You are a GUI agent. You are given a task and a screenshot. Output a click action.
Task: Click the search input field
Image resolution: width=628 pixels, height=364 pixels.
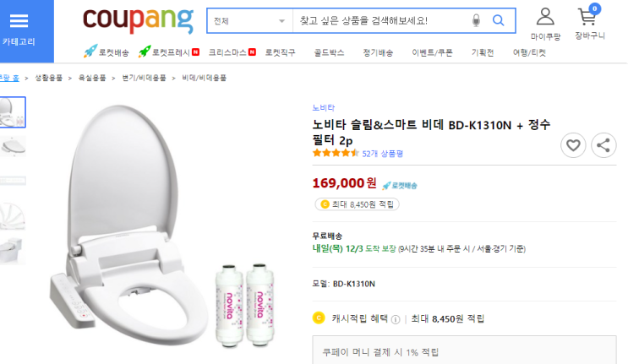pos(380,20)
